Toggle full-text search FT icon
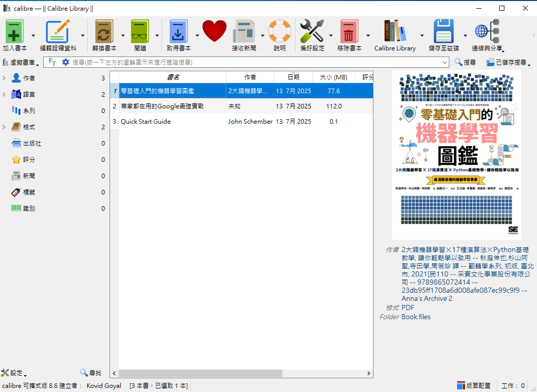537x392 pixels. [x=52, y=62]
